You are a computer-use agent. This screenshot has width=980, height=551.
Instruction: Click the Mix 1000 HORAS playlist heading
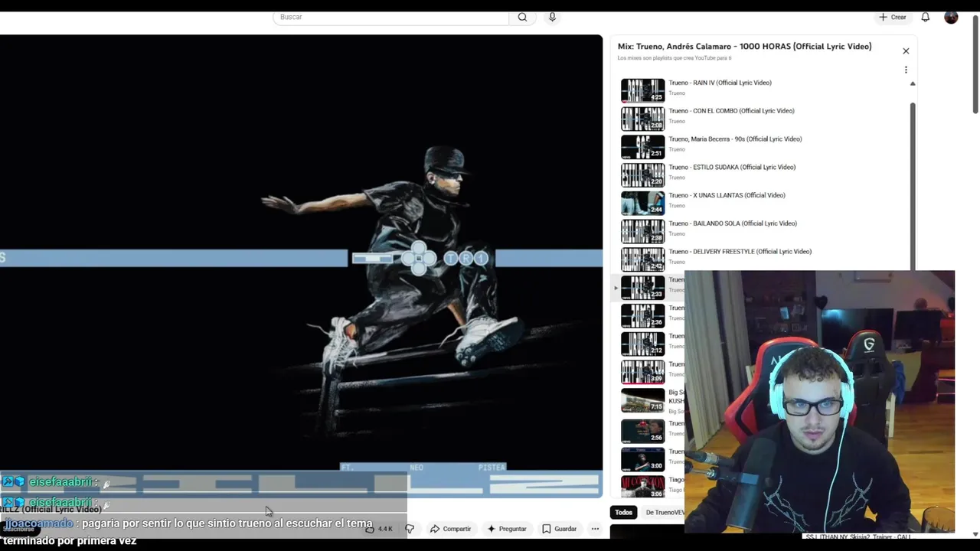[x=744, y=47]
